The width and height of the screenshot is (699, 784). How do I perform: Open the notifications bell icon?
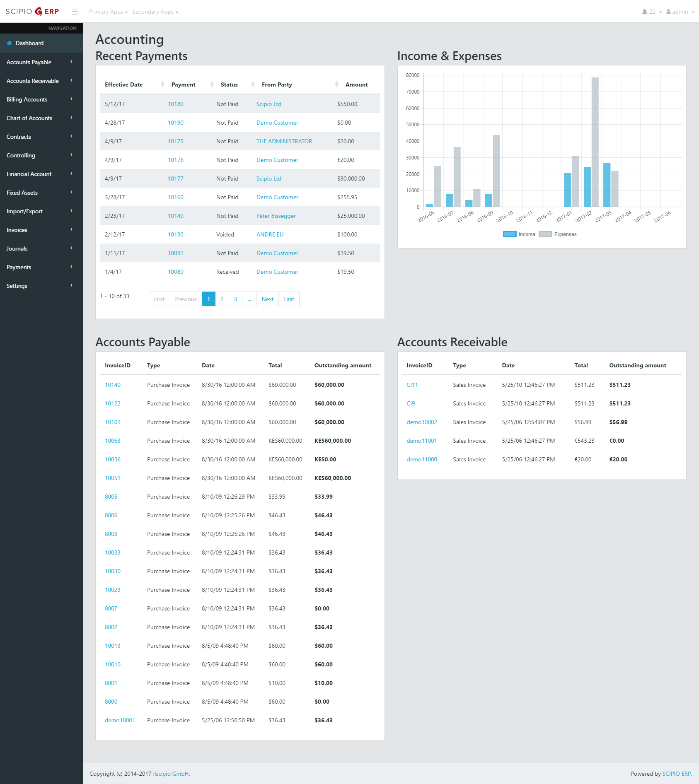645,12
